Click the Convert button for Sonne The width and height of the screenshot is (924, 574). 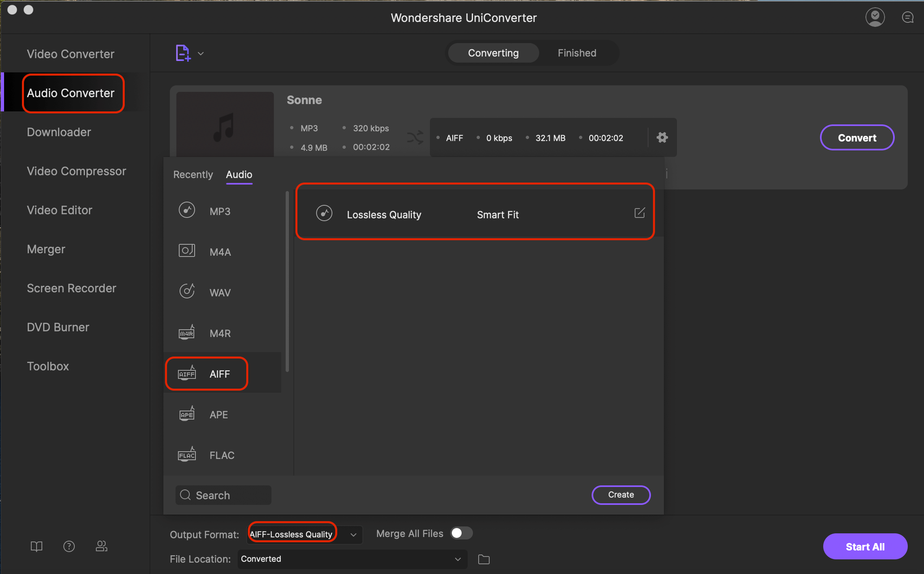tap(857, 137)
